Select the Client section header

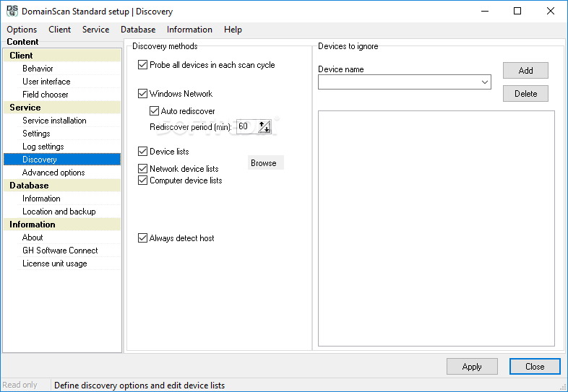tap(62, 56)
